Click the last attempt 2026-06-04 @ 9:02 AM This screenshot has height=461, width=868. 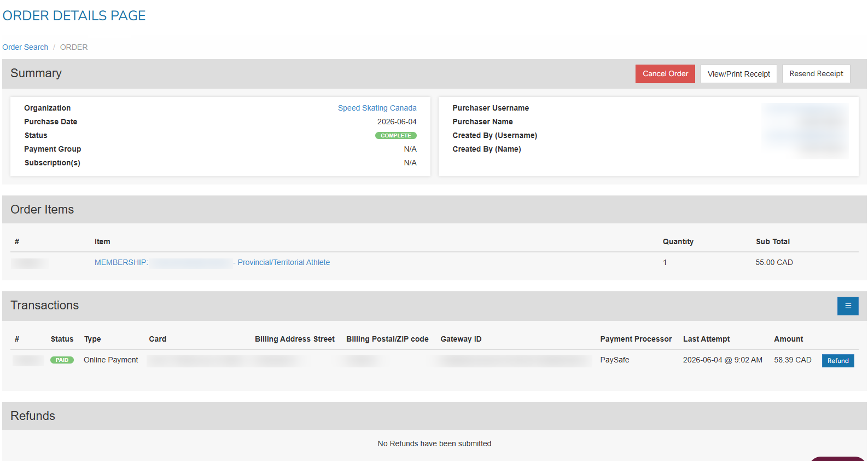tap(723, 360)
